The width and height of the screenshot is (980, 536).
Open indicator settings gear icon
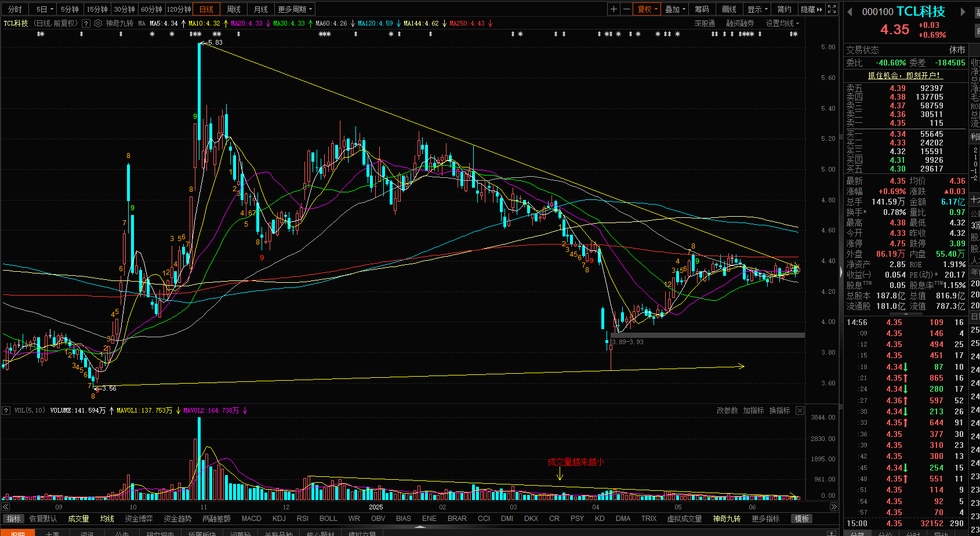tap(98, 23)
